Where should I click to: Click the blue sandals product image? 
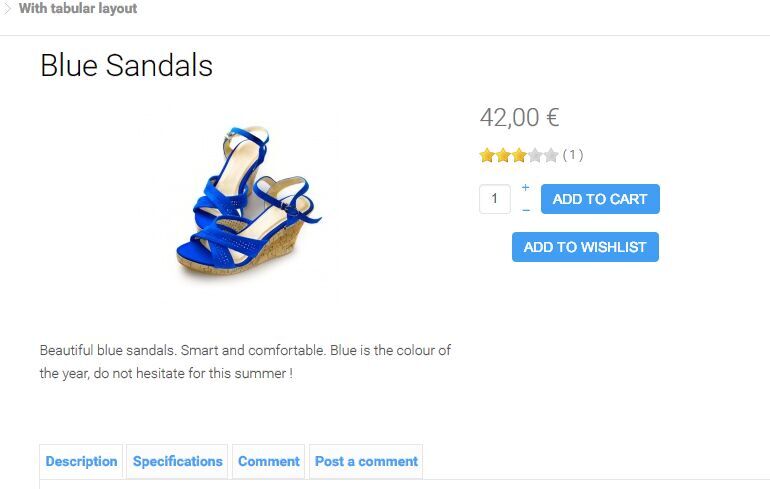pos(248,203)
